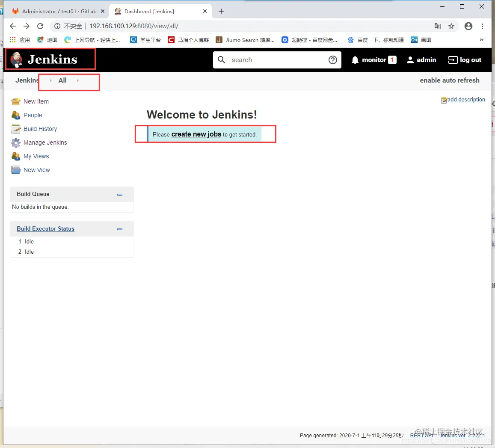Click the log out arrow icon

pyautogui.click(x=453, y=60)
